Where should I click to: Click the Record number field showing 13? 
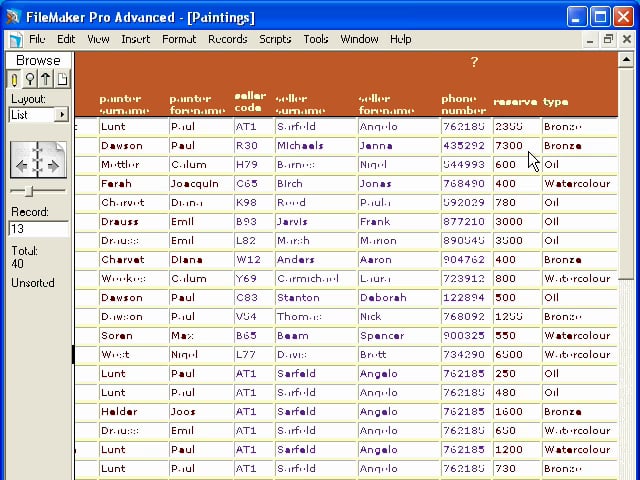point(38,229)
